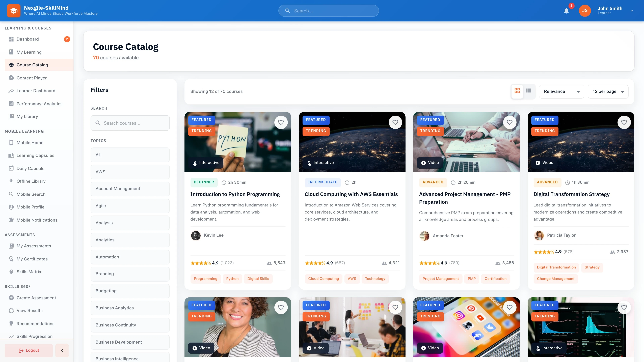Favorite the Introduction to Python Programming course

coord(281,122)
